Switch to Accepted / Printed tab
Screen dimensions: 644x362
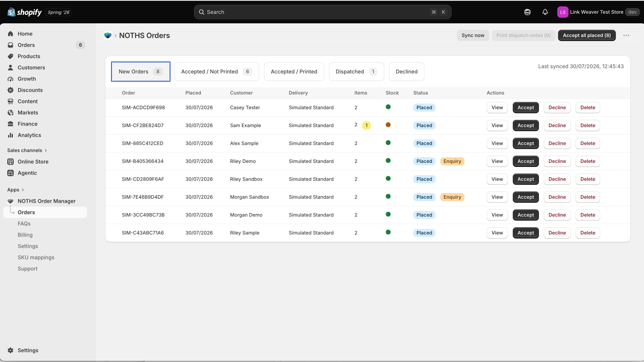point(294,72)
